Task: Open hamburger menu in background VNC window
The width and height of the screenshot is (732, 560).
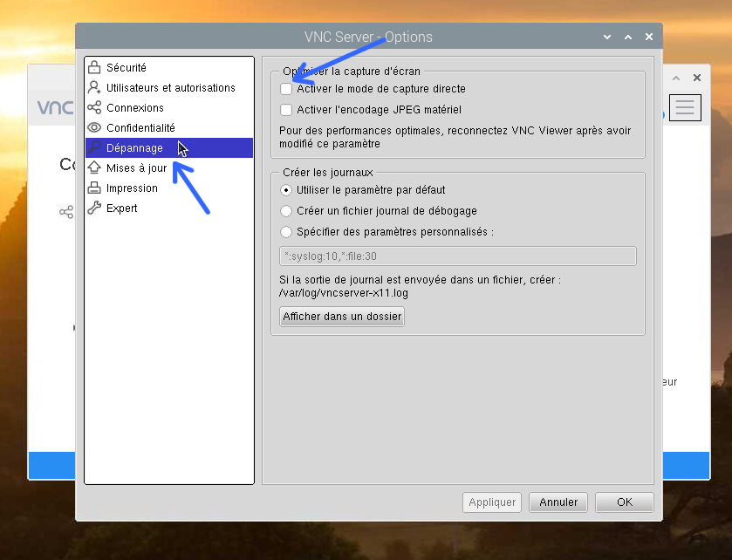Action: (x=685, y=108)
